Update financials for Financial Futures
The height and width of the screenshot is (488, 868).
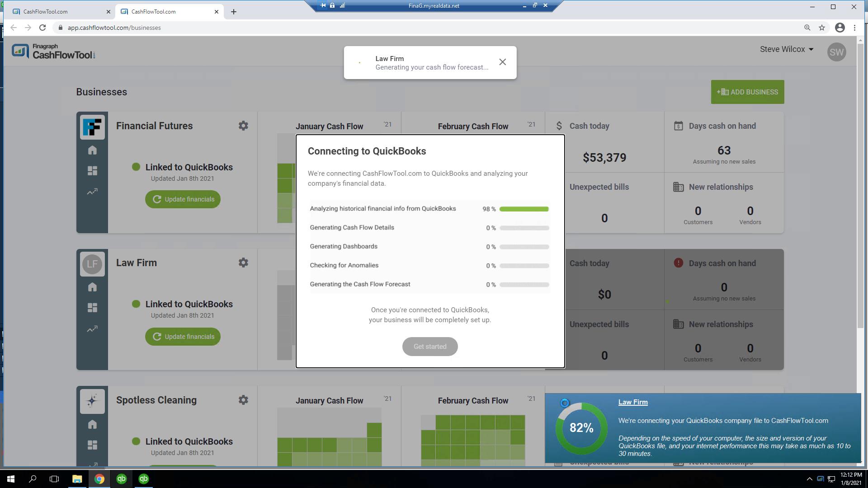point(183,199)
